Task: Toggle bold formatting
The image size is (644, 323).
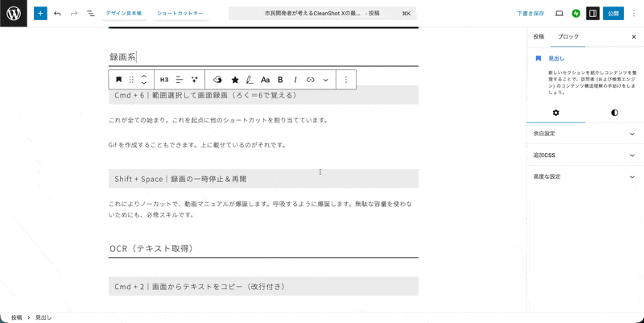Action: [x=280, y=80]
